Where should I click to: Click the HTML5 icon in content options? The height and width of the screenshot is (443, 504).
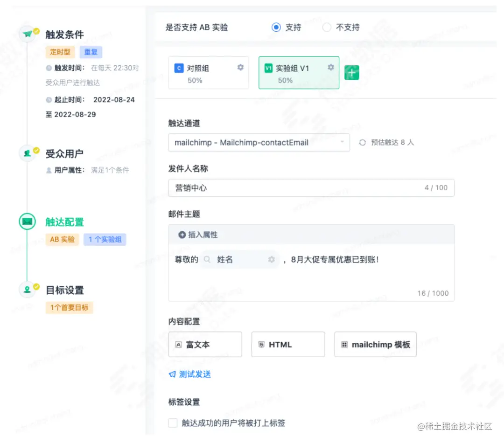(x=261, y=345)
